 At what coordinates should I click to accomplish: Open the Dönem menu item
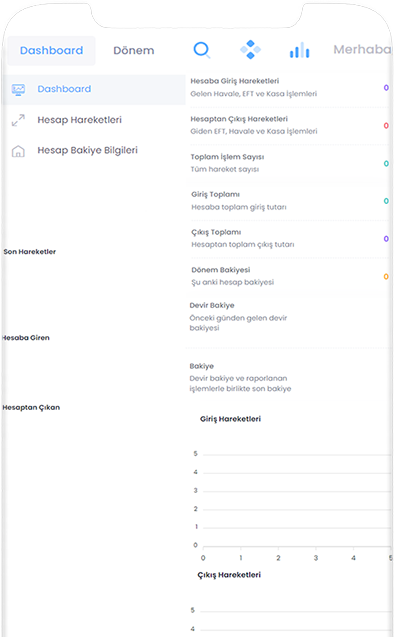[134, 51]
